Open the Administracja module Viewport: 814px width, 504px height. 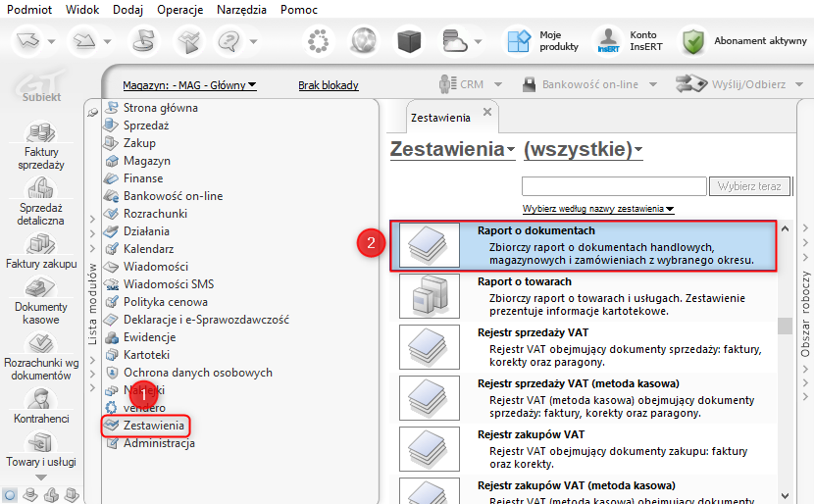click(x=159, y=443)
